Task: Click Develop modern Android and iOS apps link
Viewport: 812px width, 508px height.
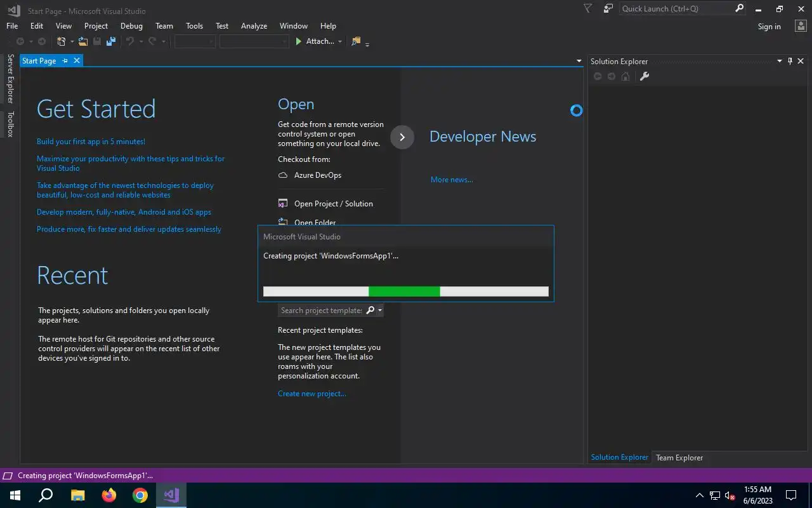Action: pyautogui.click(x=124, y=212)
